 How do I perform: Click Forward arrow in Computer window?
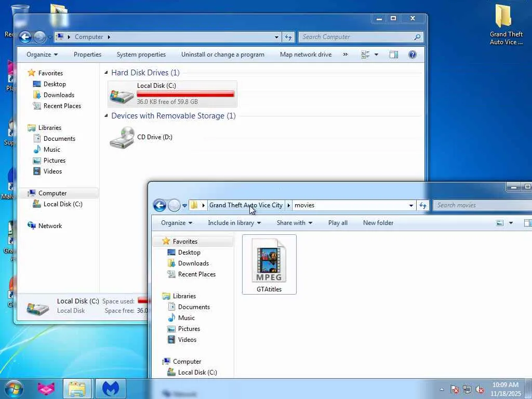pos(39,37)
